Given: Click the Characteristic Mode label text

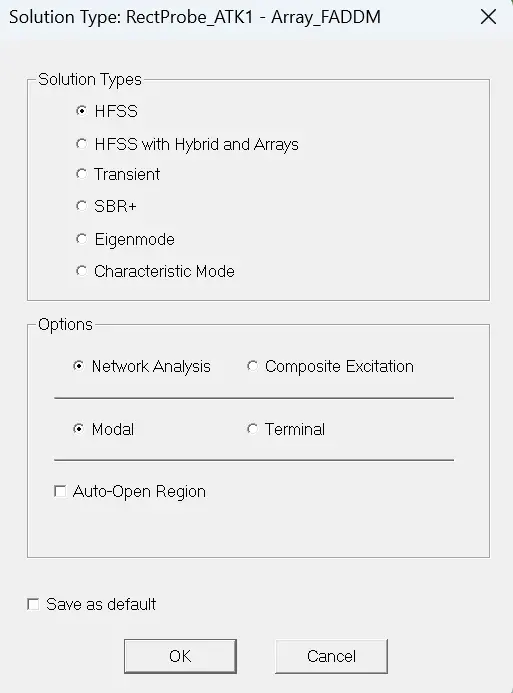Looking at the screenshot, I should pyautogui.click(x=164, y=271).
